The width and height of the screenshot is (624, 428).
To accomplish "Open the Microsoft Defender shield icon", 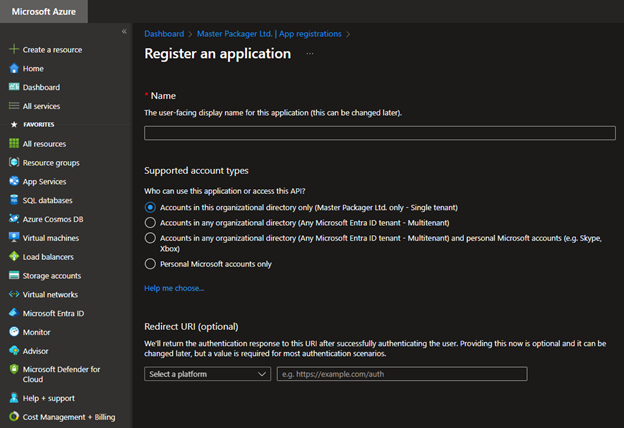I will (14, 369).
